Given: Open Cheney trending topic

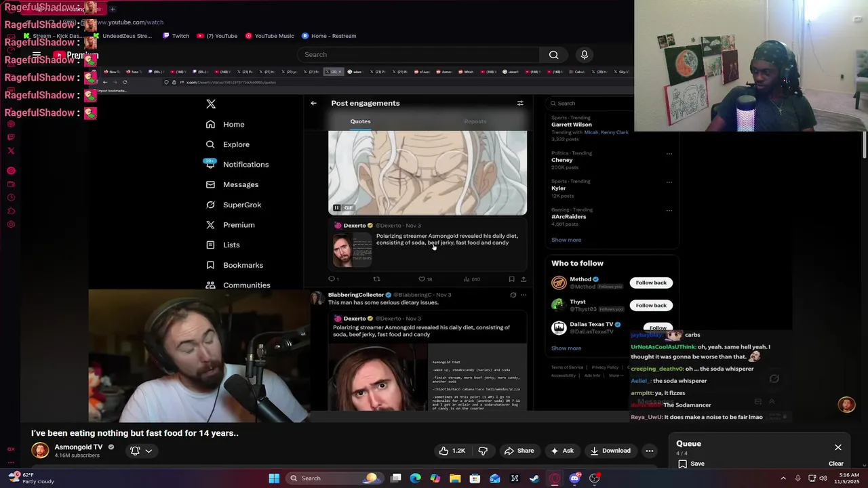Looking at the screenshot, I should 562,160.
